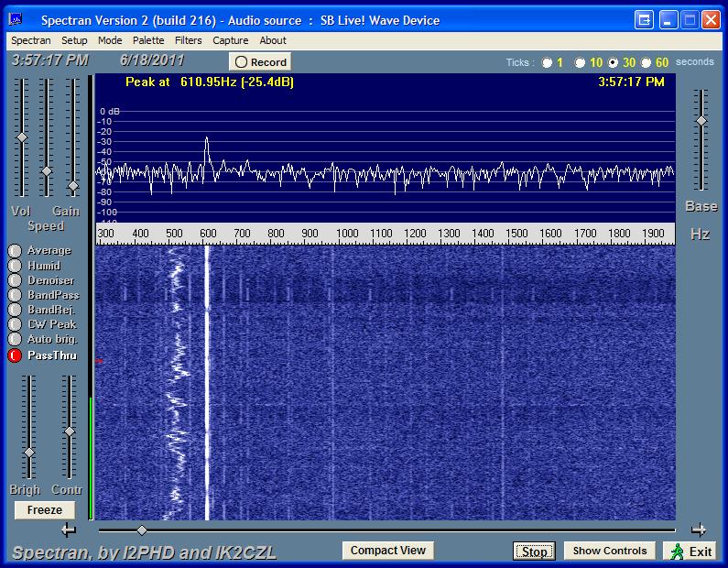The image size is (728, 568).
Task: Close the Spectran window
Action: [x=711, y=20]
